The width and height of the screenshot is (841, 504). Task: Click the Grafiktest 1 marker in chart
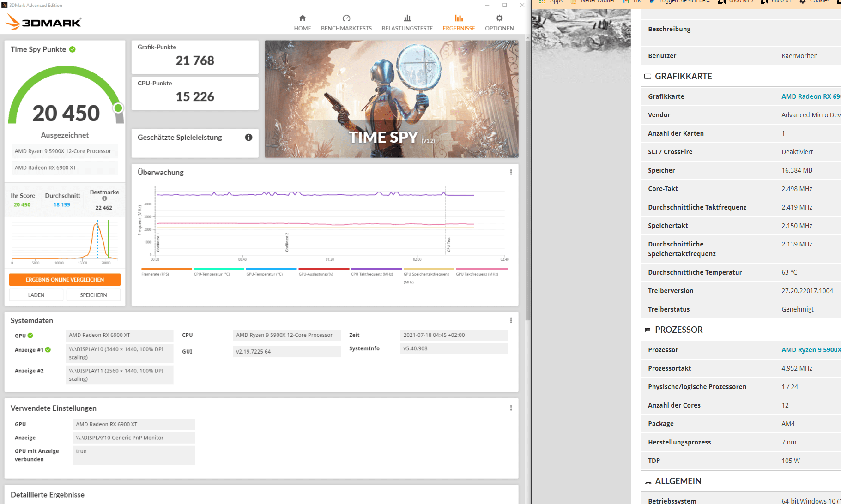(157, 242)
